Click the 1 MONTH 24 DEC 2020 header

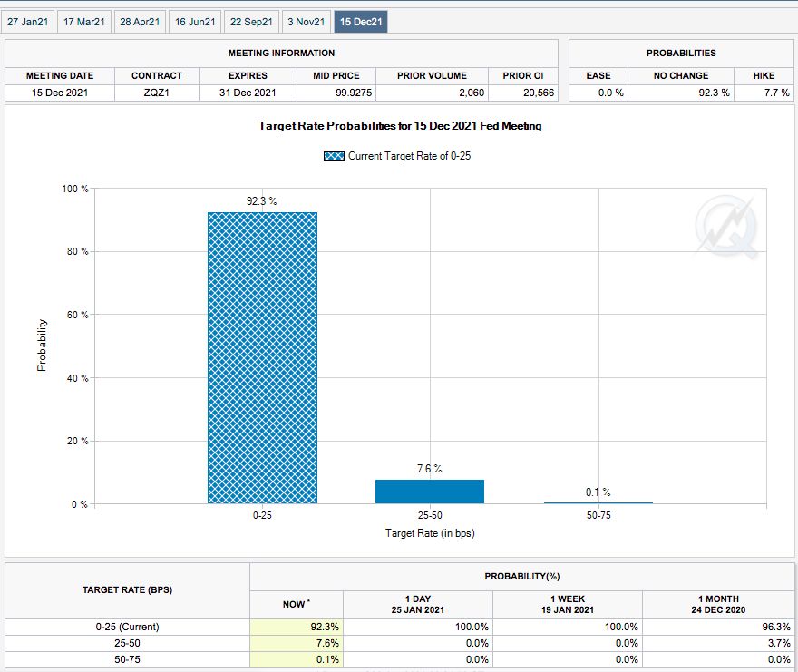[718, 604]
